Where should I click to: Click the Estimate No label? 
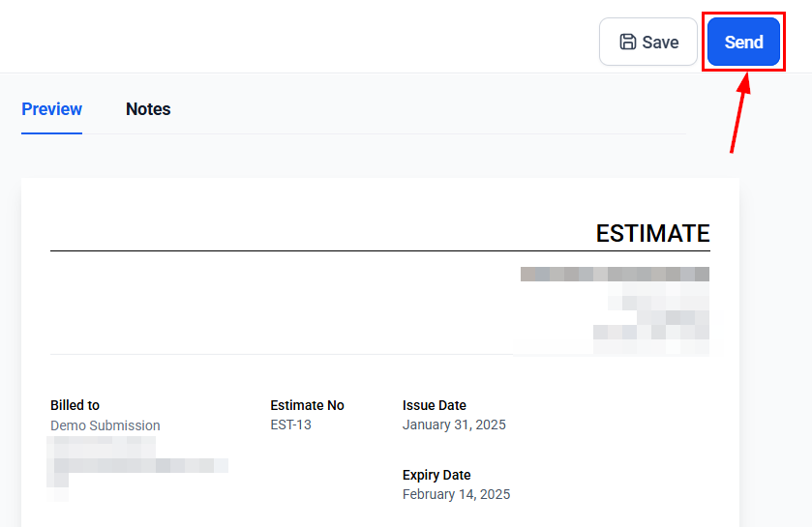tap(307, 405)
